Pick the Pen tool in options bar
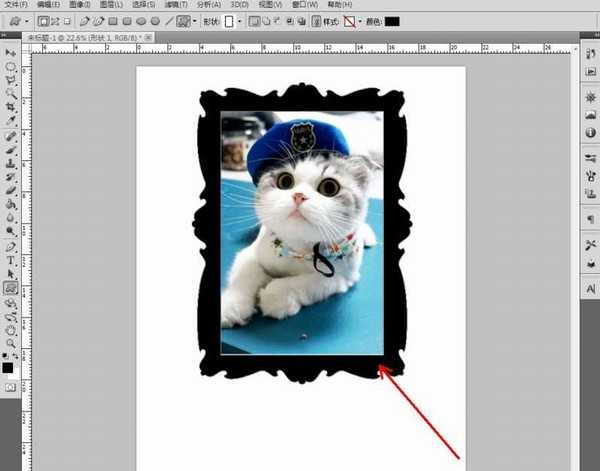 click(x=84, y=21)
